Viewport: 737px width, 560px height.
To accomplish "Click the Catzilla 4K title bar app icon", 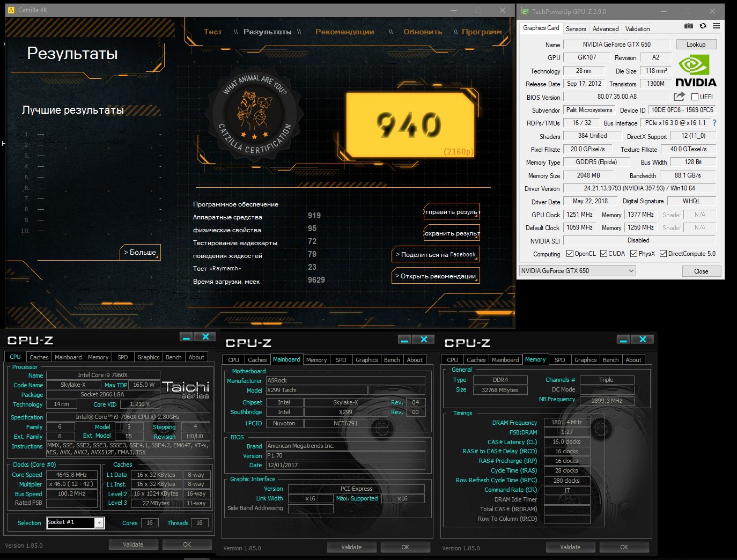I will click(x=11, y=10).
